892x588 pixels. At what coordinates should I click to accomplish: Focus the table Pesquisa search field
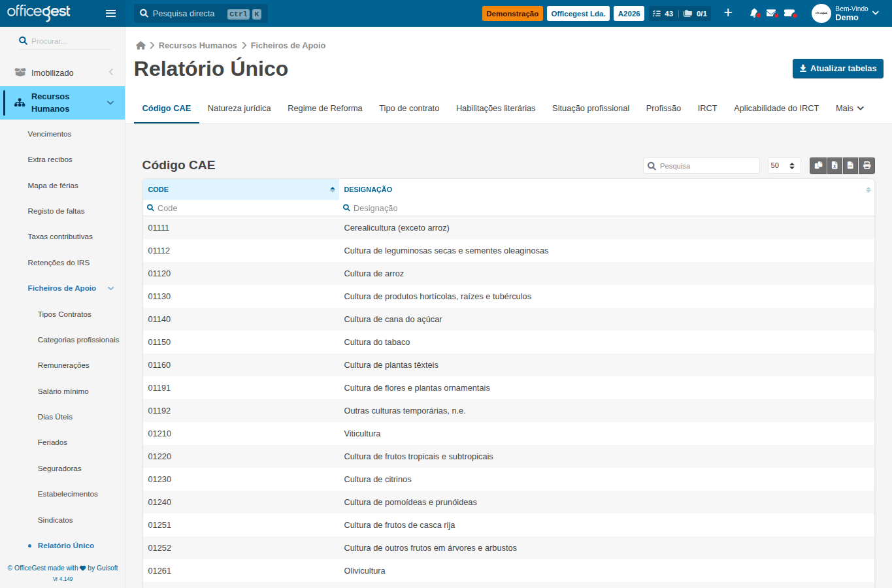(702, 166)
